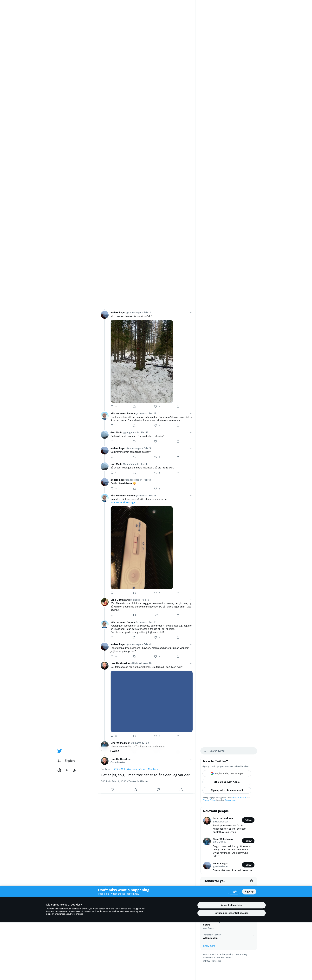Expand the footer More menu
This screenshot has width=312, height=980.
click(x=230, y=958)
